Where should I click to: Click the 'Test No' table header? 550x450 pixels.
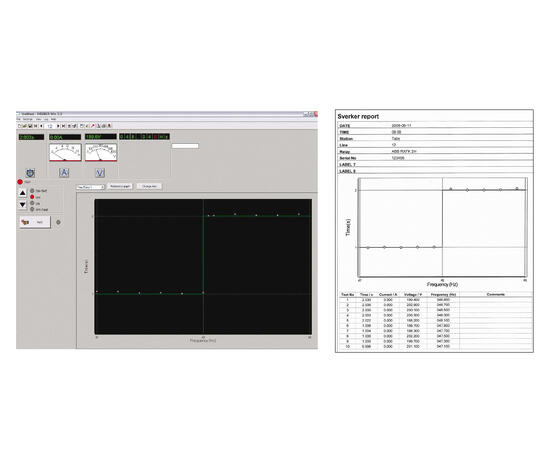pyautogui.click(x=348, y=295)
